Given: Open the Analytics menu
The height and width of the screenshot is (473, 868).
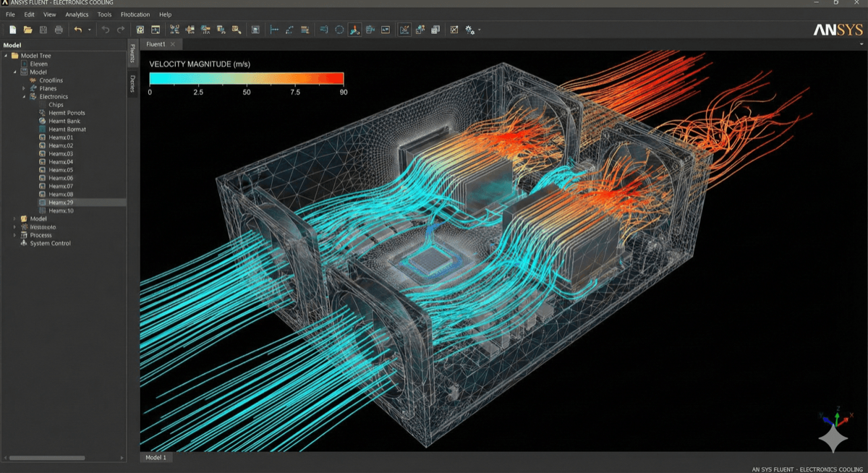Looking at the screenshot, I should click(x=77, y=14).
